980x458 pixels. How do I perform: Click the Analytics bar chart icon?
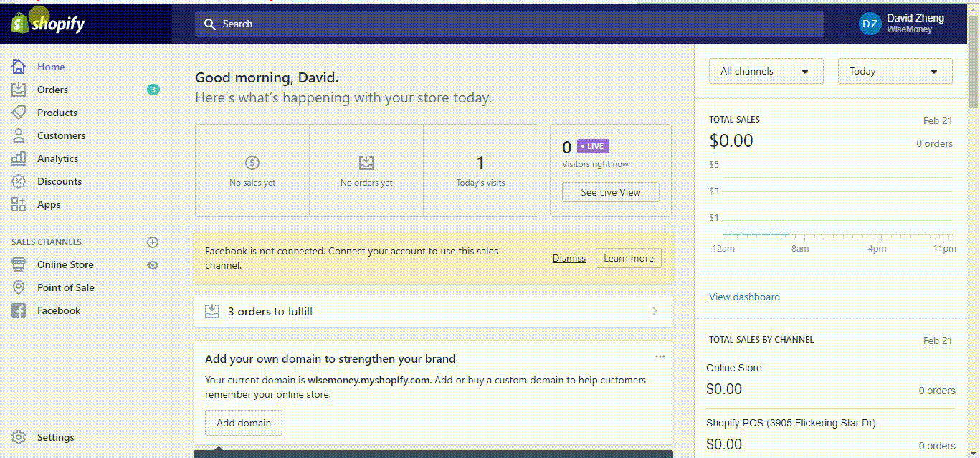pyautogui.click(x=19, y=158)
